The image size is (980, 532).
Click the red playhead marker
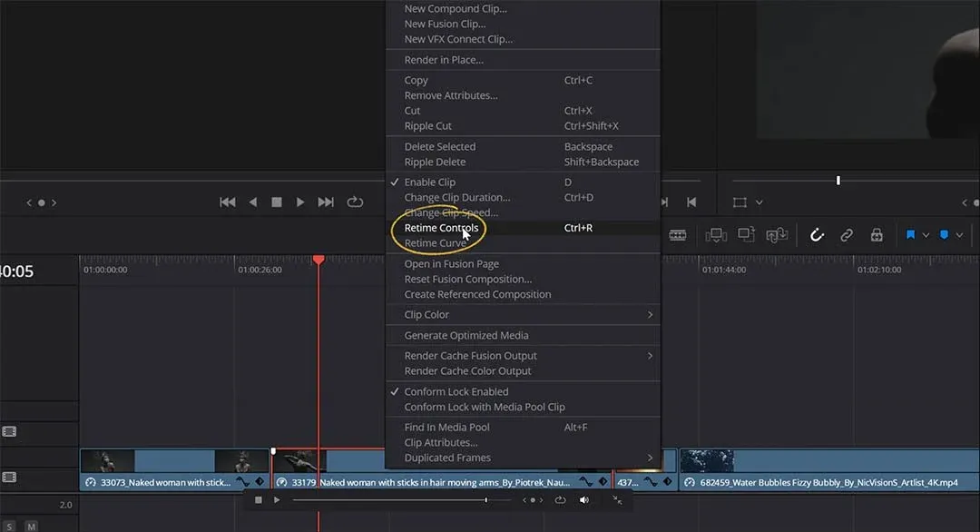click(x=318, y=260)
